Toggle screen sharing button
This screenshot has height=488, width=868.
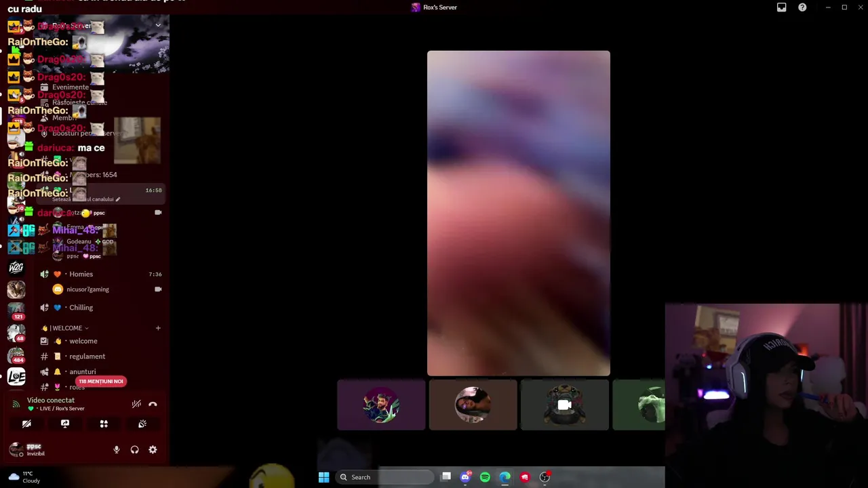65,424
